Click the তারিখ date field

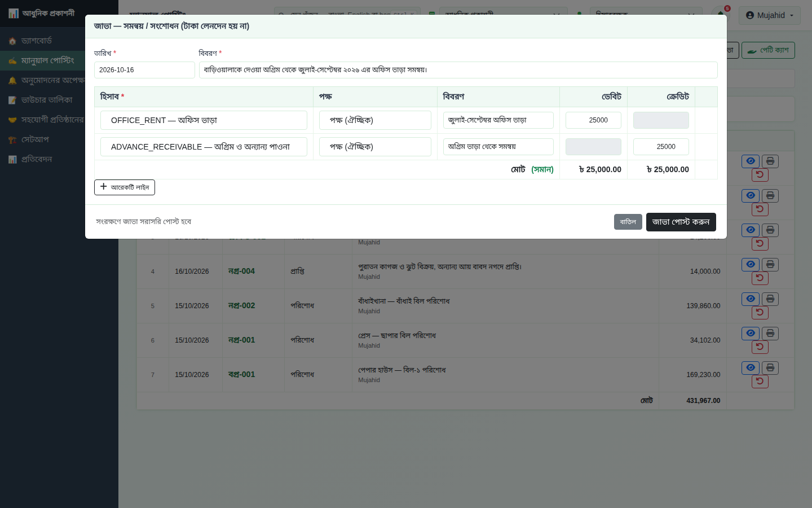coord(144,70)
